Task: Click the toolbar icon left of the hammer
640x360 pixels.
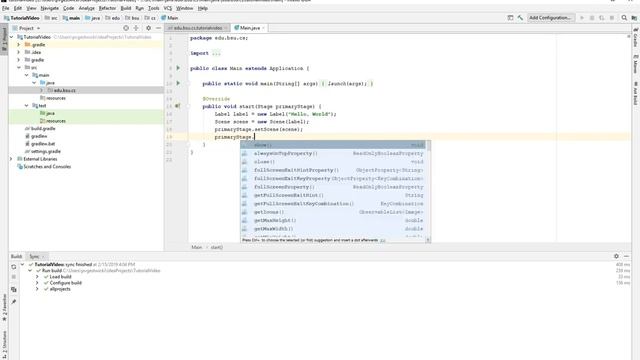Action: coord(510,18)
